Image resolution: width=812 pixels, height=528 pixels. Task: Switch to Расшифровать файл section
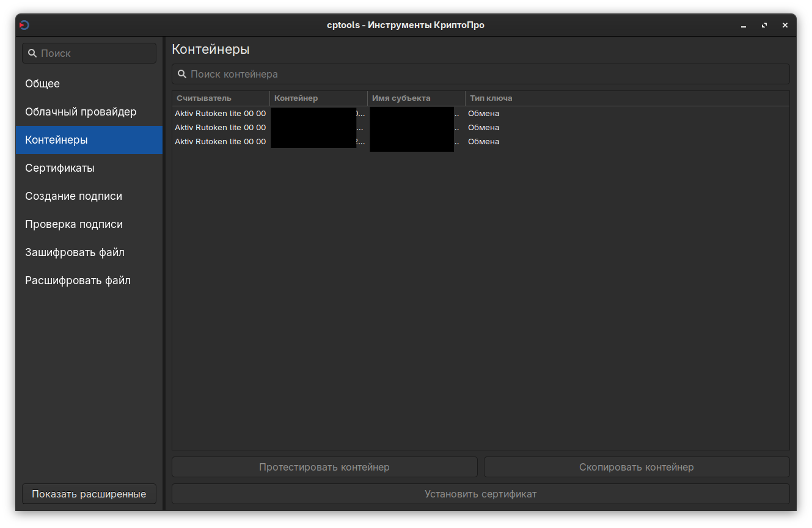(x=89, y=280)
